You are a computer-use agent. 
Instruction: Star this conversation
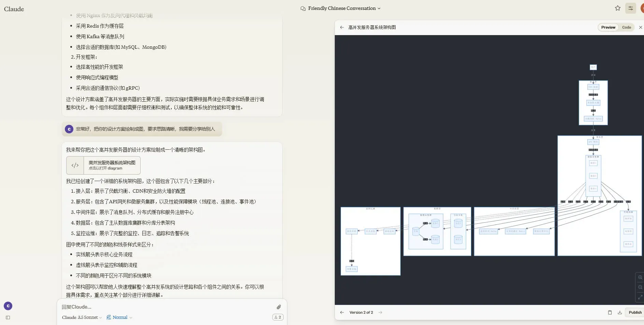[617, 8]
